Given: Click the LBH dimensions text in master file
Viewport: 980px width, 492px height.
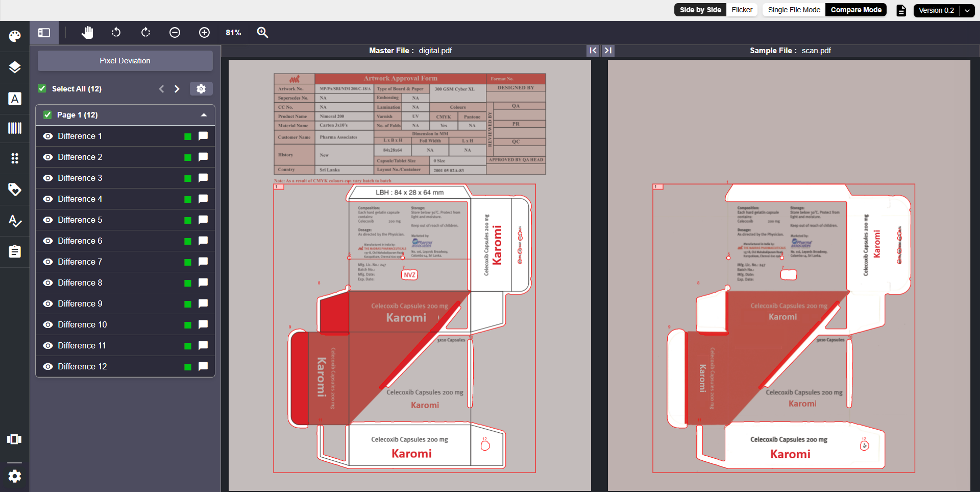Looking at the screenshot, I should click(410, 193).
